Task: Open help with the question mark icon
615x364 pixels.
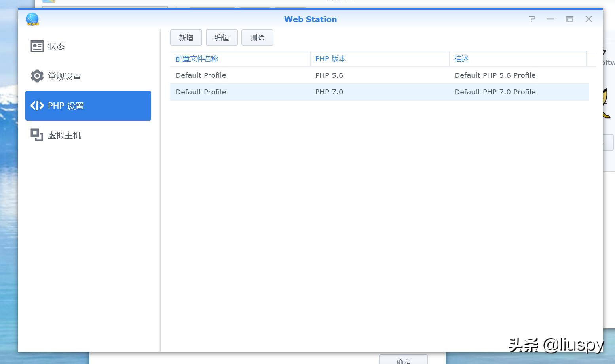Action: (532, 19)
